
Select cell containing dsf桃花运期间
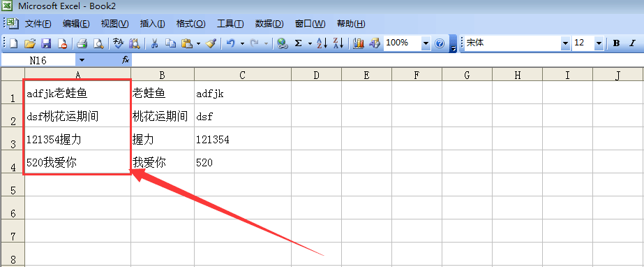(x=77, y=115)
